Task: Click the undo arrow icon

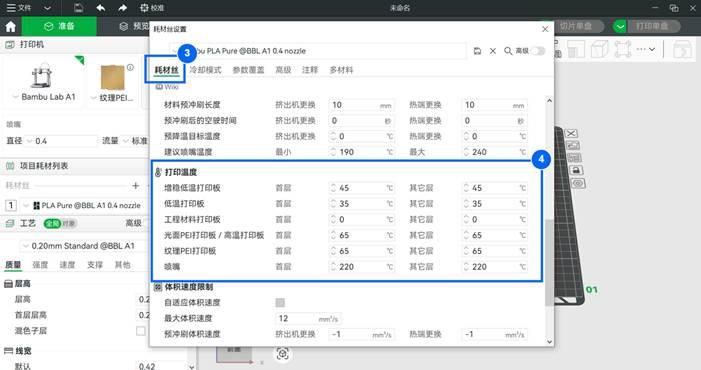Action: pyautogui.click(x=101, y=8)
